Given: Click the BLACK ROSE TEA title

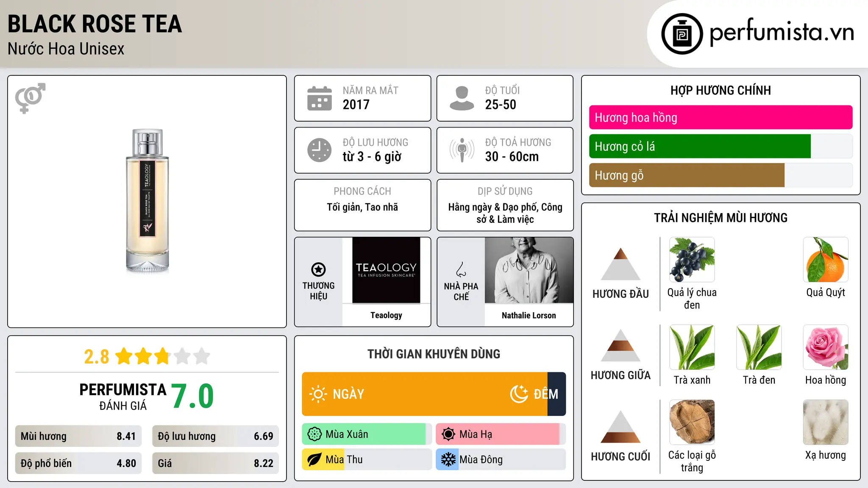Looking at the screenshot, I should click(x=95, y=24).
